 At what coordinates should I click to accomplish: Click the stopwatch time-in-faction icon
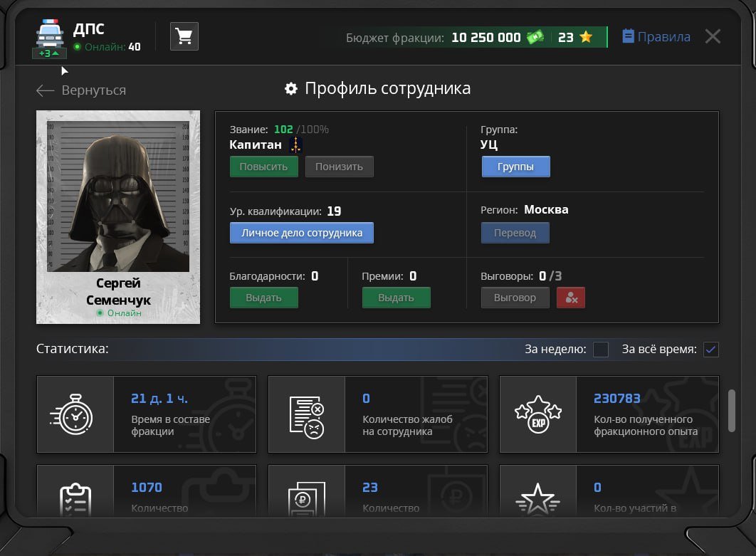pyautogui.click(x=75, y=414)
